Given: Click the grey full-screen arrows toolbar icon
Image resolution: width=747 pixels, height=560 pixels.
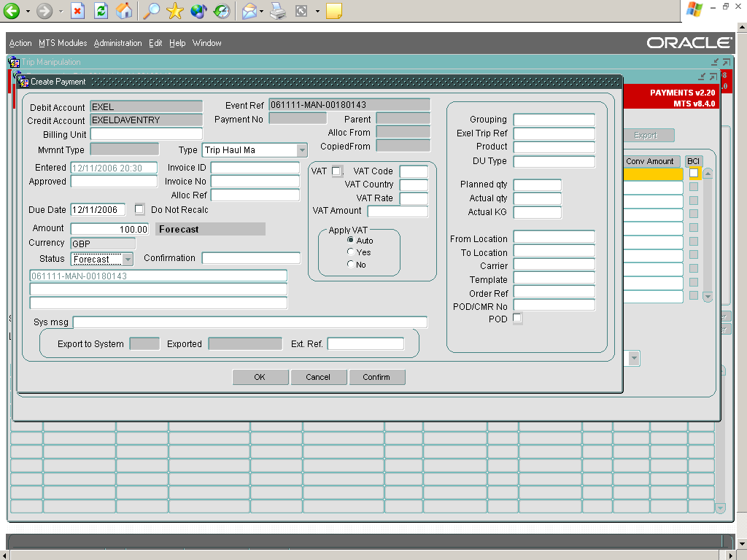Looking at the screenshot, I should click(301, 11).
